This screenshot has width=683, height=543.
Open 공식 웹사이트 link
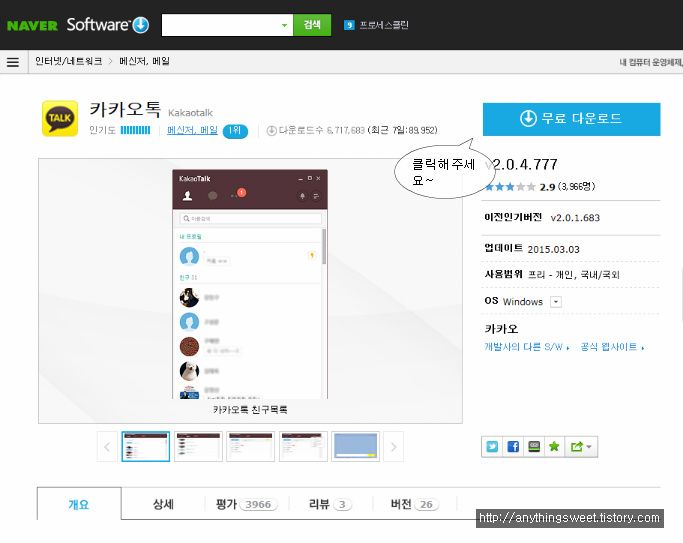pos(612,347)
